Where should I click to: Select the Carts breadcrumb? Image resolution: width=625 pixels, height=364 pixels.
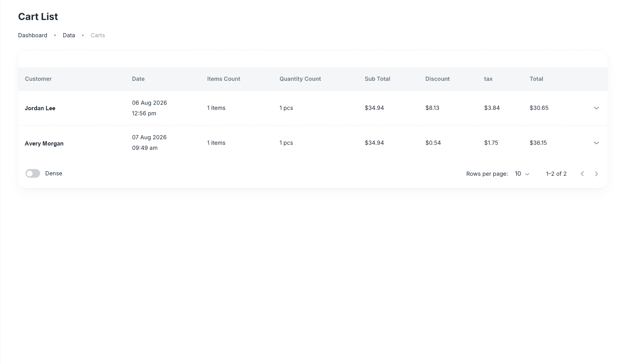tap(98, 35)
